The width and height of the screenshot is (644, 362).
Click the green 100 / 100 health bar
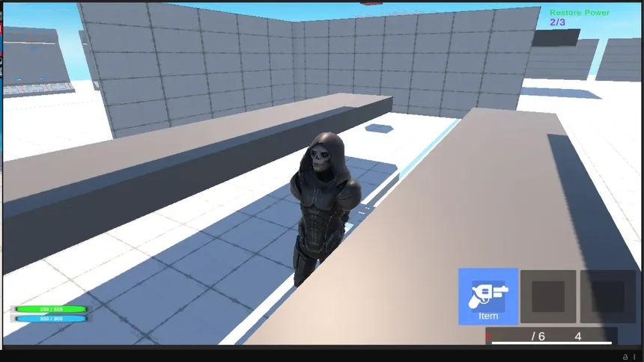click(51, 309)
